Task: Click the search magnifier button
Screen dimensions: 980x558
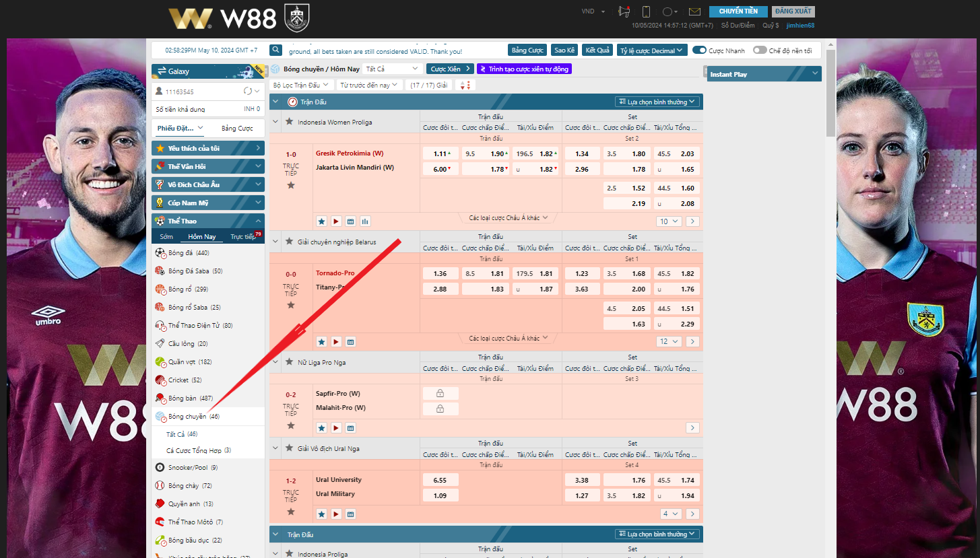Action: (x=275, y=50)
